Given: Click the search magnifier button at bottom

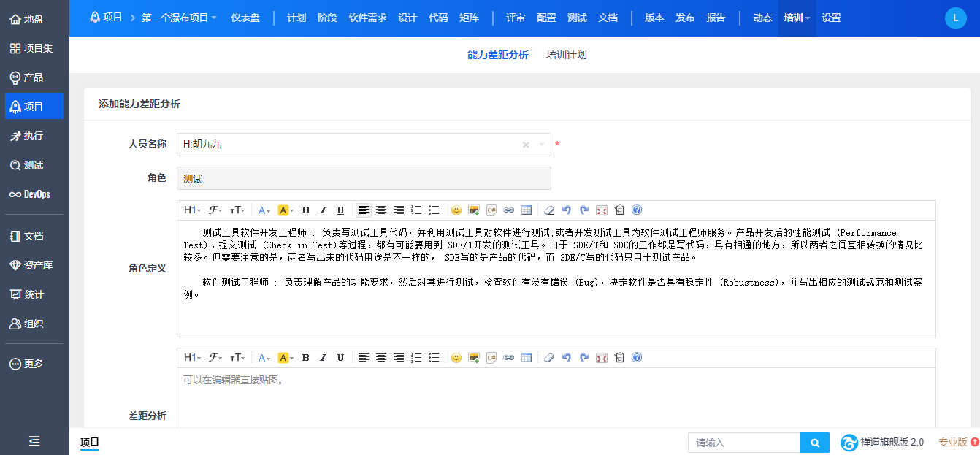Looking at the screenshot, I should coord(815,443).
